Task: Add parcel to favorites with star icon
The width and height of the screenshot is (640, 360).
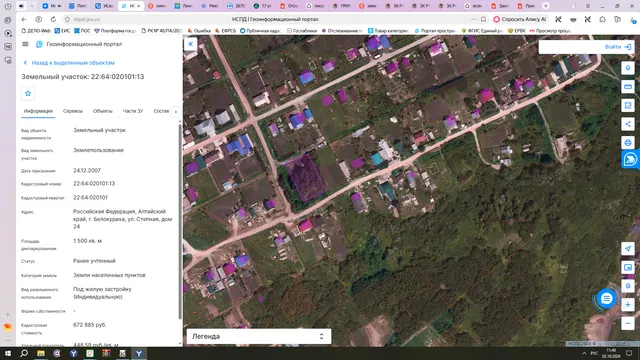Action: click(x=28, y=93)
